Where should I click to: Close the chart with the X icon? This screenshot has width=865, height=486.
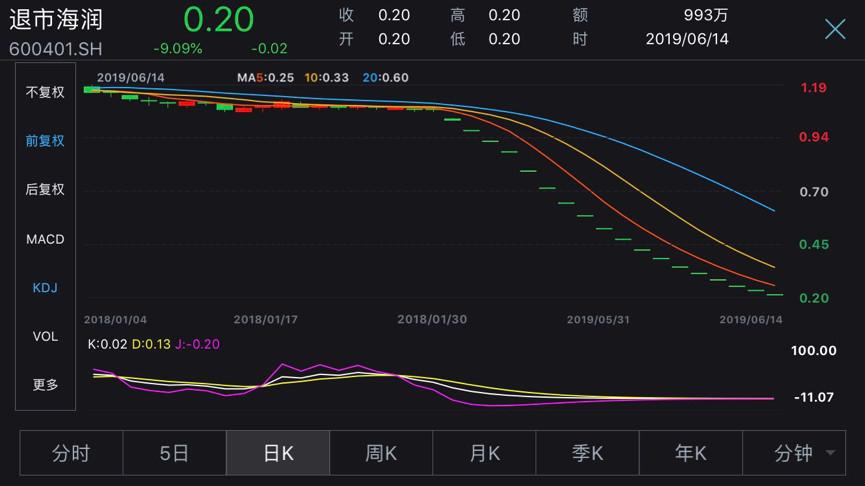(x=834, y=29)
